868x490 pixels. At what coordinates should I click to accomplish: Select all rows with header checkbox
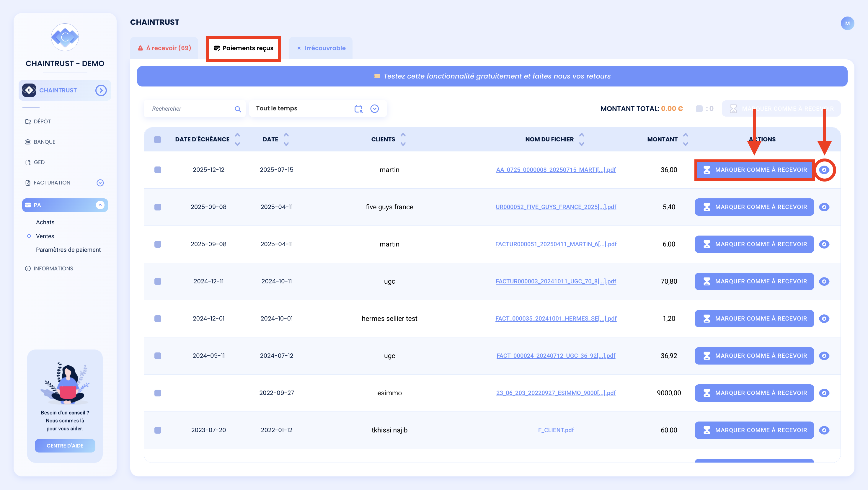157,140
